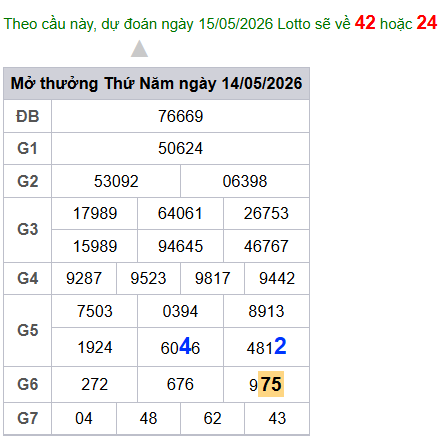The width and height of the screenshot is (440, 441).
Task: Select G5 number 1924
Action: pyautogui.click(x=95, y=347)
